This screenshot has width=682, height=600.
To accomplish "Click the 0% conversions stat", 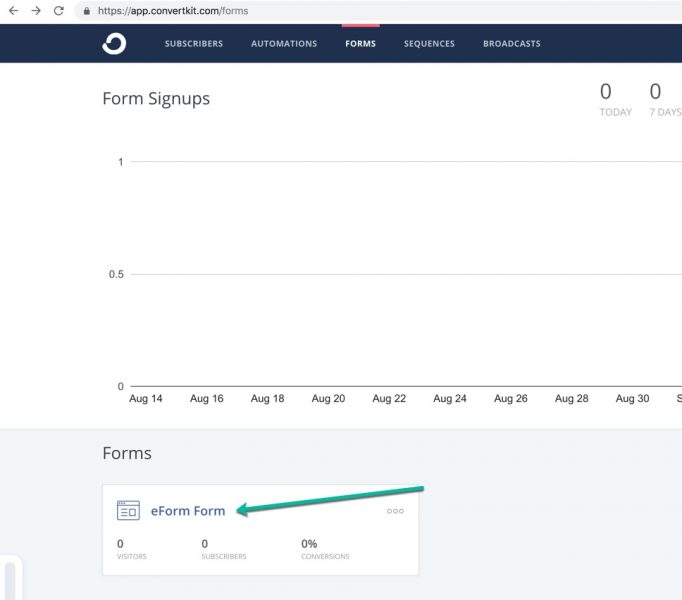I will 325,549.
